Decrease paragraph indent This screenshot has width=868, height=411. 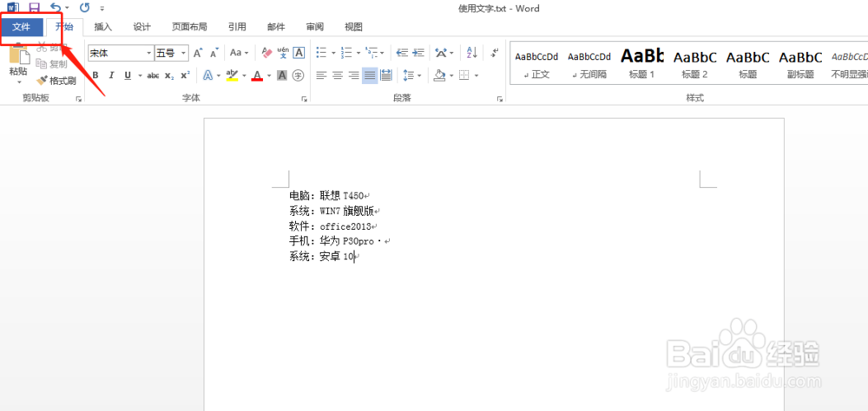click(x=402, y=53)
